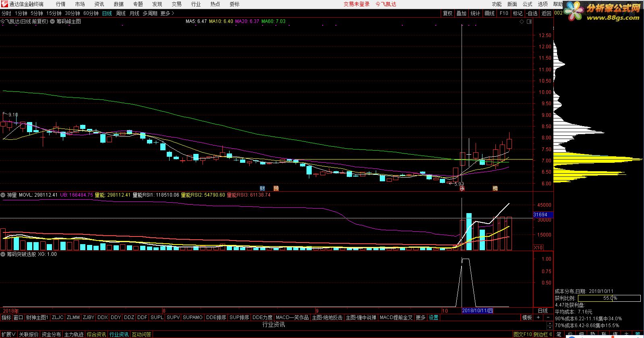Expand the 筹码突破选股 indicator dropdown
Image resolution: width=644 pixels, height=338 pixels.
(3, 254)
